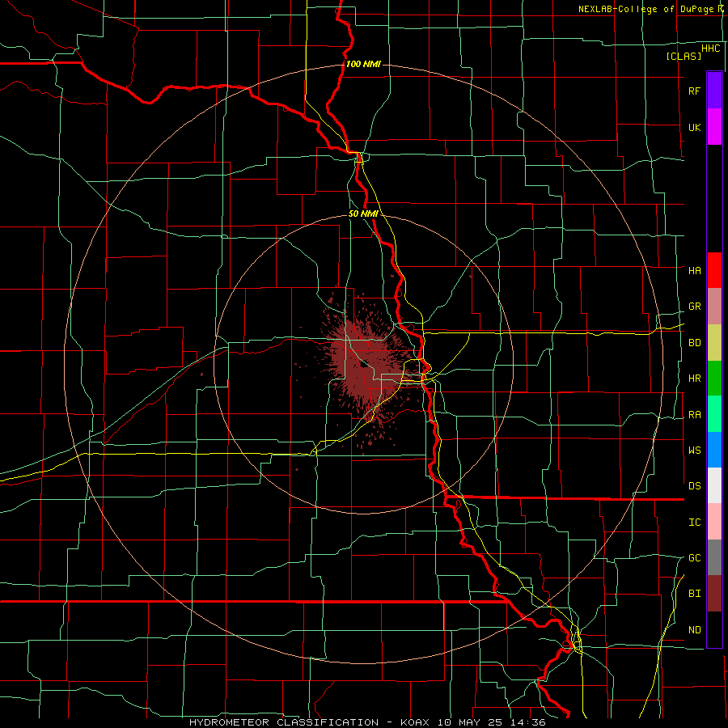
Task: Click the white DS dry snow swatch
Action: click(x=714, y=485)
